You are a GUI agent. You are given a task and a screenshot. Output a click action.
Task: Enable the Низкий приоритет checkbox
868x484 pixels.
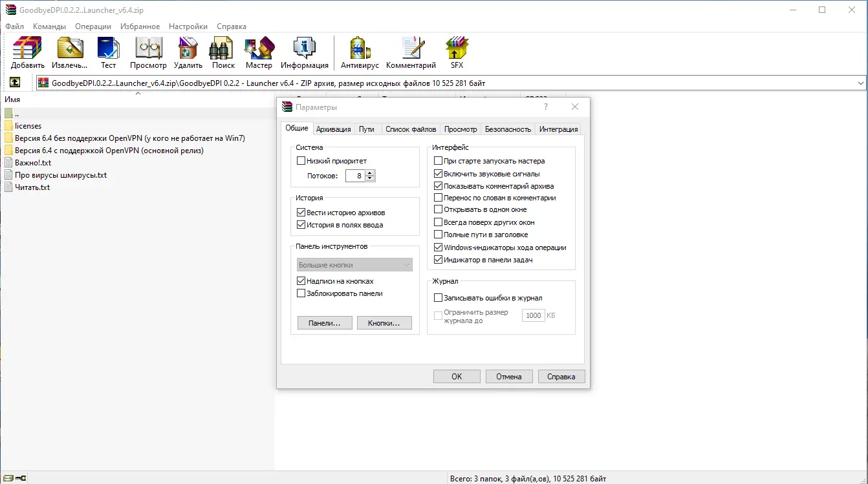(301, 161)
